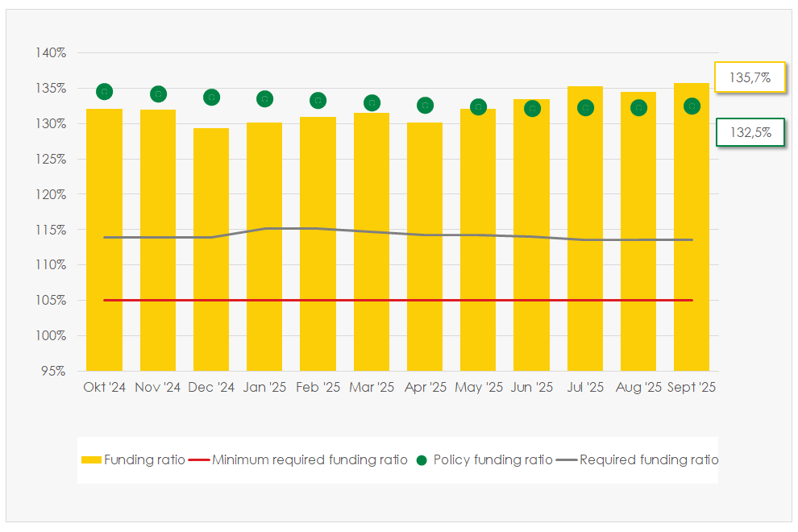Click the 135,7% data label box
Screen dimensions: 798x532
[x=750, y=78]
